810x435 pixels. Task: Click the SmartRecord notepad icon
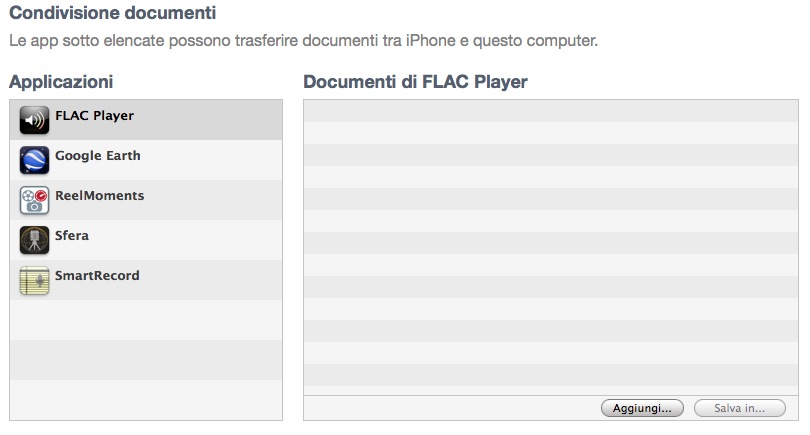point(34,280)
